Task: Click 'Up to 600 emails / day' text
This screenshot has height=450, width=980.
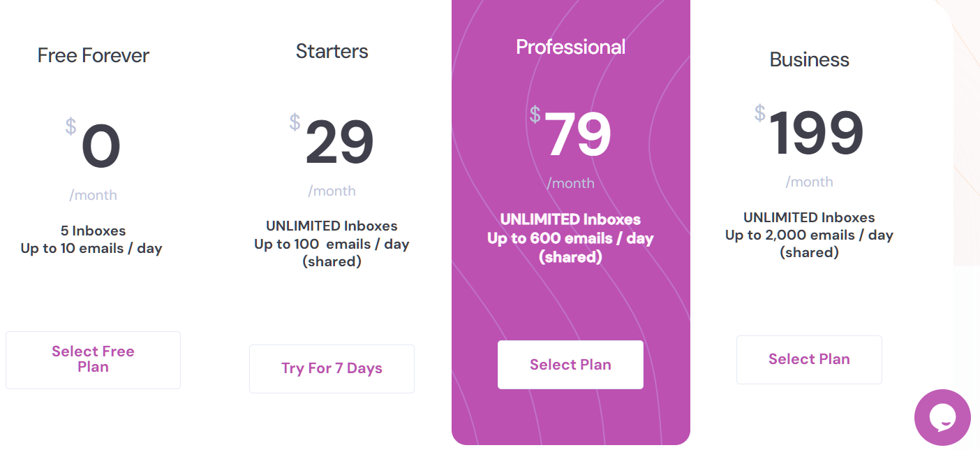Action: click(570, 238)
